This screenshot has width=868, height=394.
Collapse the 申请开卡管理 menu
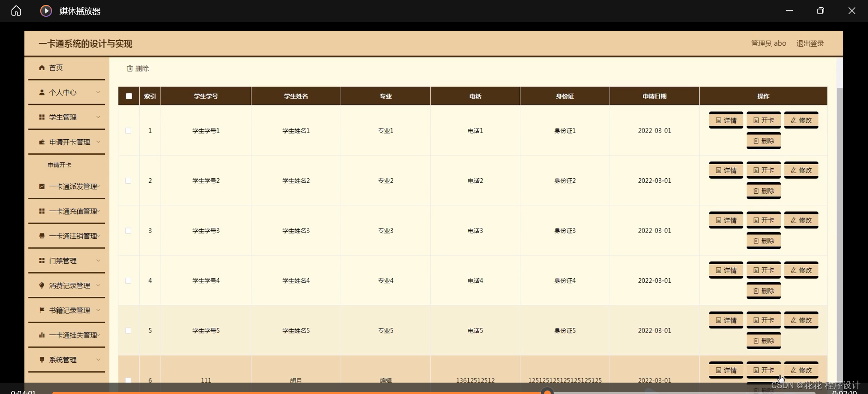click(66, 142)
